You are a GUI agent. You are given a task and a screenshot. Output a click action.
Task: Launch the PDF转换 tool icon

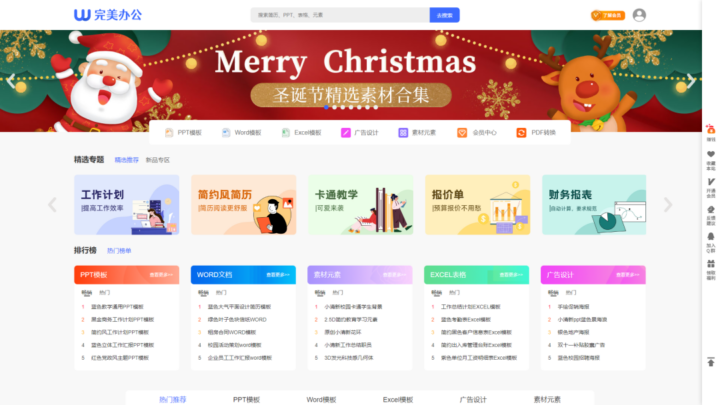[521, 132]
